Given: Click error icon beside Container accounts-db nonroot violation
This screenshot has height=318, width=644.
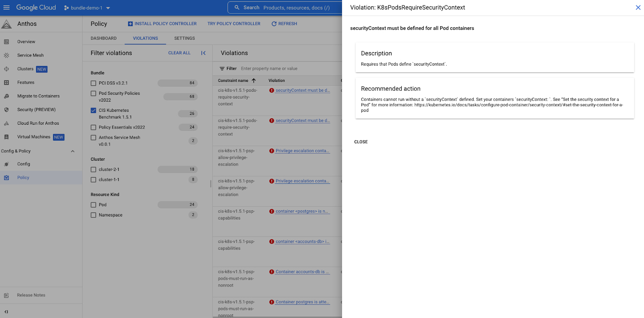Looking at the screenshot, I should coord(272,272).
